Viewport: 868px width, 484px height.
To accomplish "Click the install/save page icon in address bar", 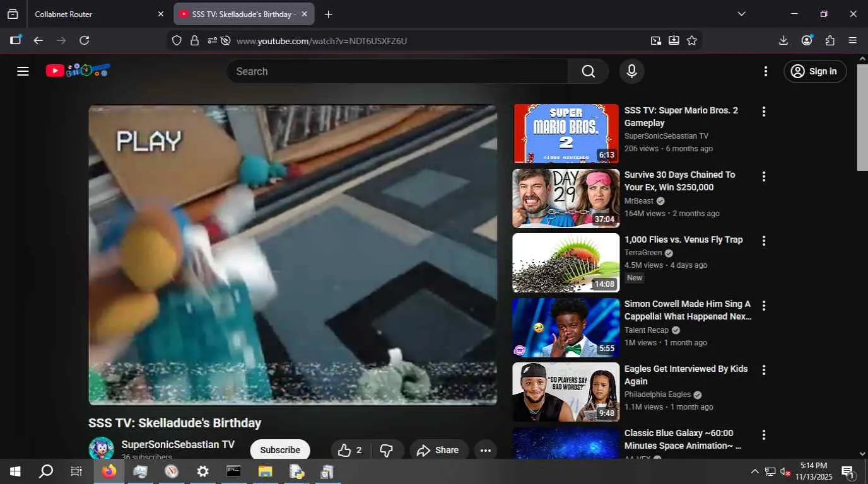I will [x=674, y=40].
